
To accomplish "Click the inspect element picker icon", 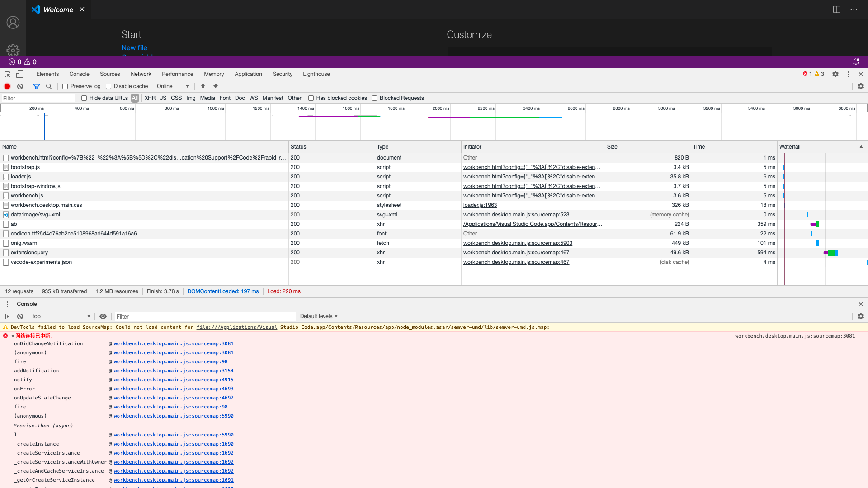I will pos(8,74).
